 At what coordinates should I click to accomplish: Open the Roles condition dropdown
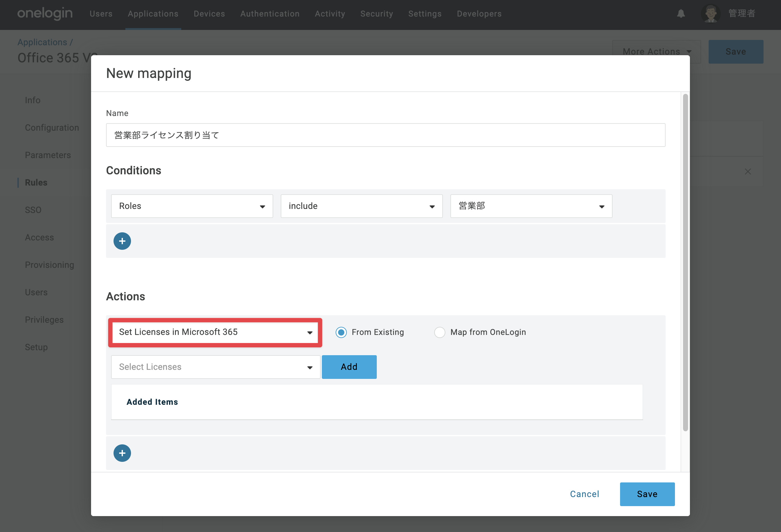pos(192,206)
